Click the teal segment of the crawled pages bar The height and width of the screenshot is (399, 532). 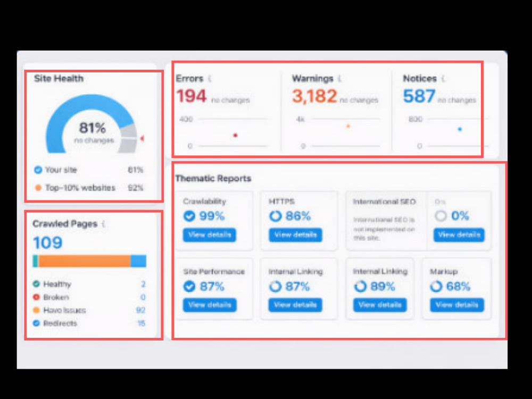[35, 261]
